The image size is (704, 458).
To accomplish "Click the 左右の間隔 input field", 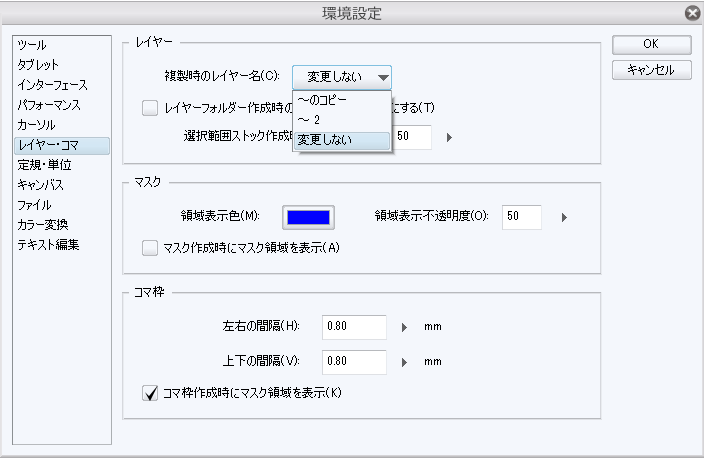I will [x=354, y=327].
